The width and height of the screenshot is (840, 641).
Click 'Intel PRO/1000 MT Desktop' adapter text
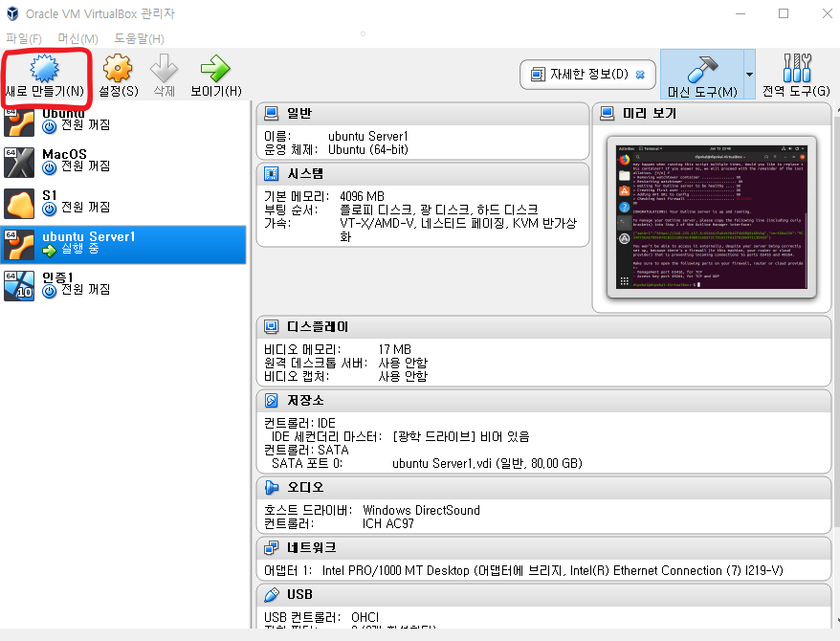396,571
